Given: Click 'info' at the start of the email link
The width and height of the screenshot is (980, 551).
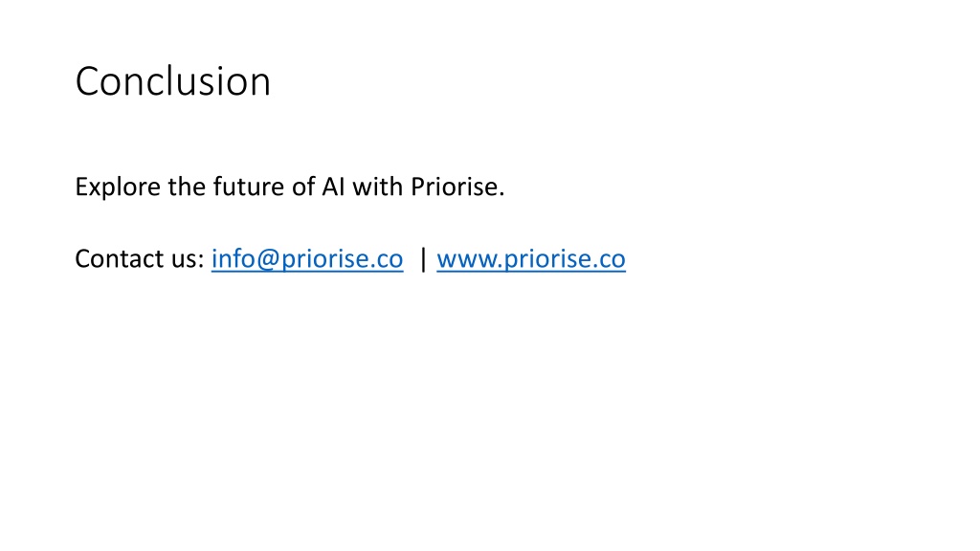Looking at the screenshot, I should click(x=234, y=258).
